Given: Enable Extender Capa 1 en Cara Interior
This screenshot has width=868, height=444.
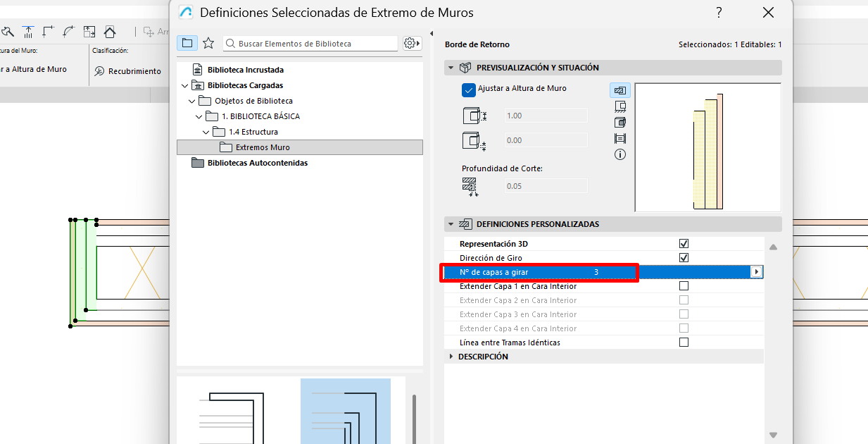Looking at the screenshot, I should pos(684,286).
